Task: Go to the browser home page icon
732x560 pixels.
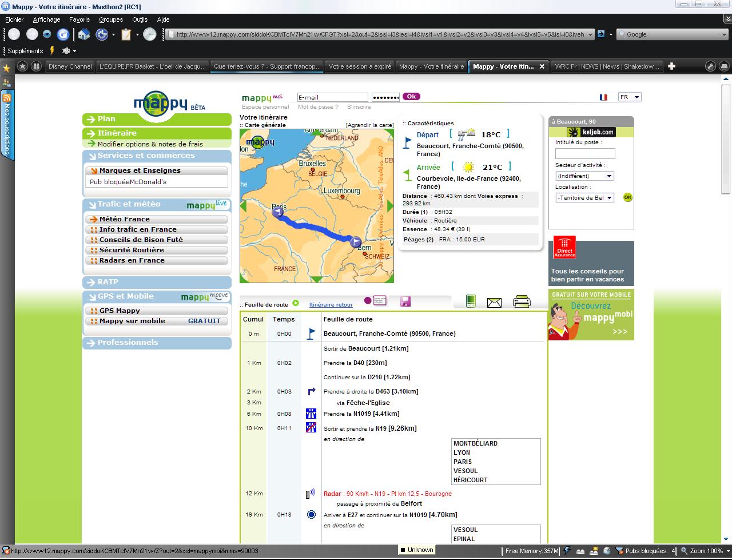Action: 84,34
